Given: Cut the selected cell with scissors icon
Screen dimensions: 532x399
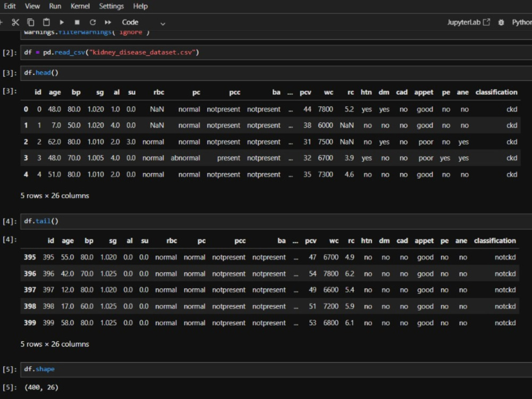Looking at the screenshot, I should pos(15,22).
